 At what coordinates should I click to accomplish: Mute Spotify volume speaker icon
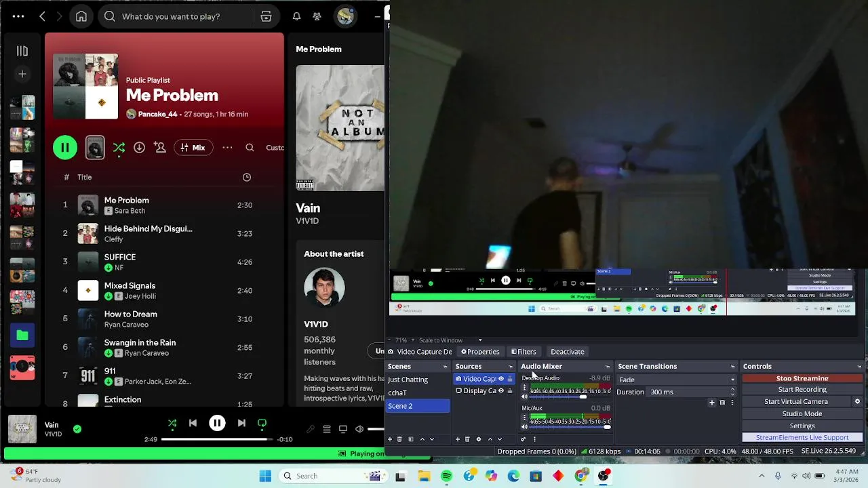point(359,429)
